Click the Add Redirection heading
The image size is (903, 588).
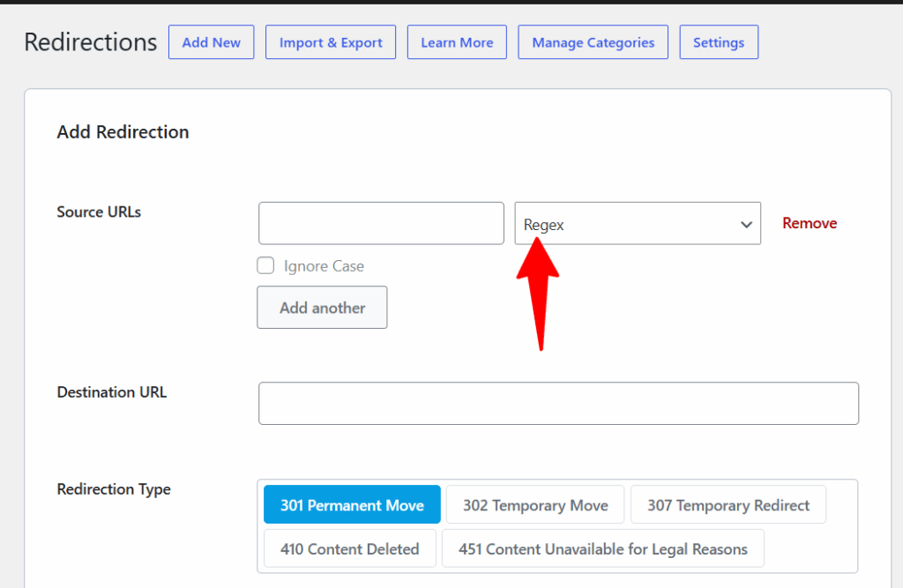point(123,132)
